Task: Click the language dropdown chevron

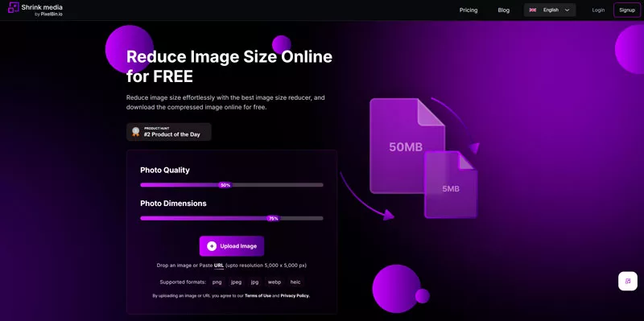Action: 568,10
